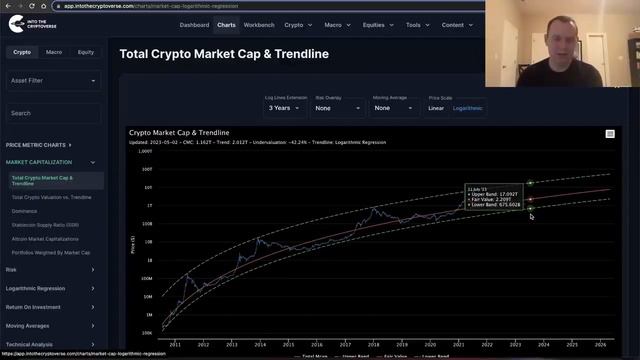Set price scale to Logarithmic
The width and height of the screenshot is (640, 360).
[467, 108]
